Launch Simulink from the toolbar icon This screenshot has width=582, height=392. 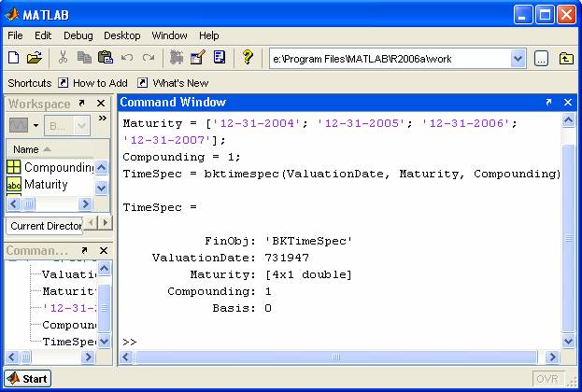pos(177,58)
